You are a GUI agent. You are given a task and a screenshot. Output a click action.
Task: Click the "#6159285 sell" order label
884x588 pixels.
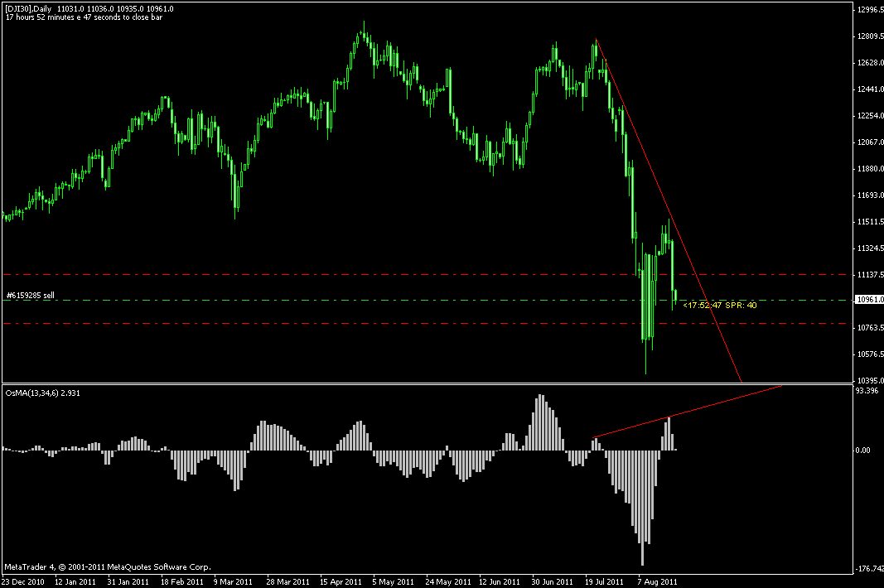point(31,296)
